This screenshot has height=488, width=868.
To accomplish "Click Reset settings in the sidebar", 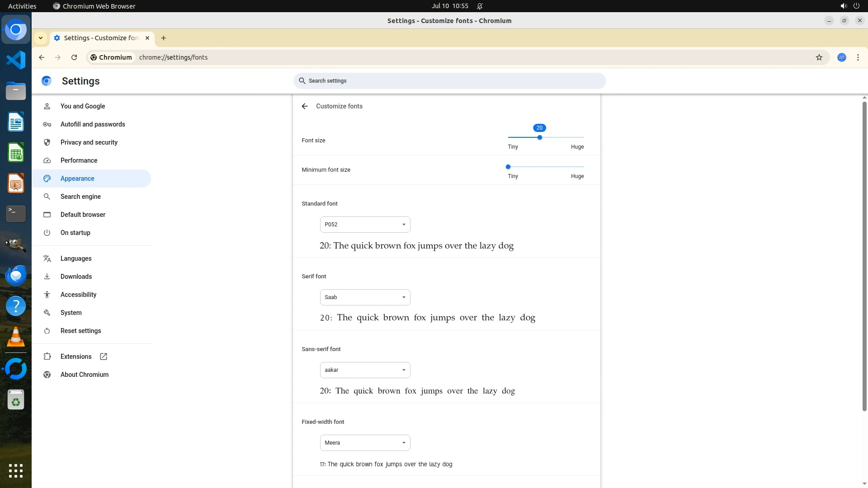I will tap(81, 331).
